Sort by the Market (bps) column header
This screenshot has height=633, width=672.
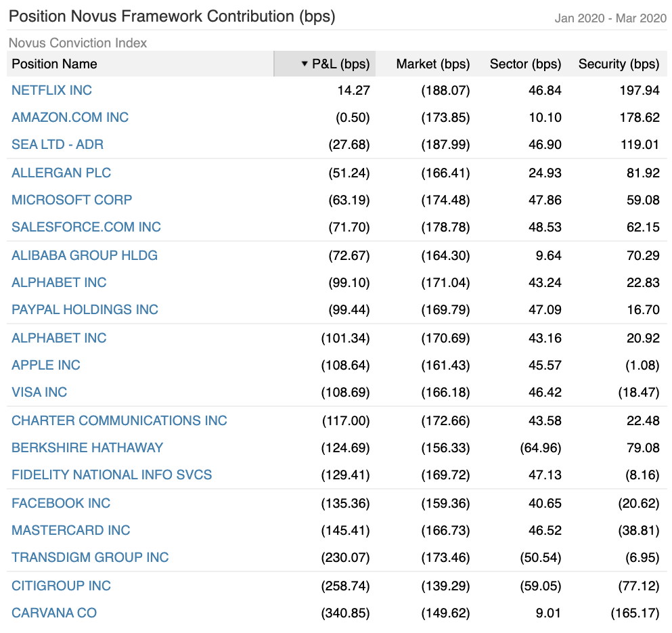[433, 64]
